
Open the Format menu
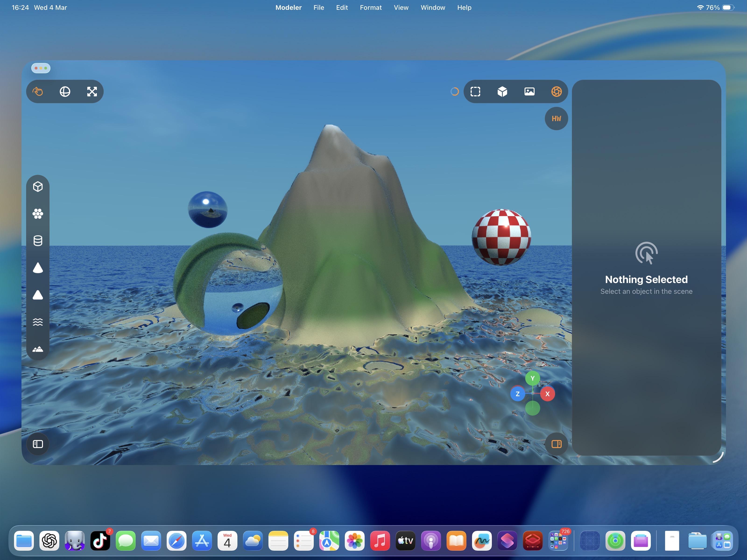coord(370,7)
